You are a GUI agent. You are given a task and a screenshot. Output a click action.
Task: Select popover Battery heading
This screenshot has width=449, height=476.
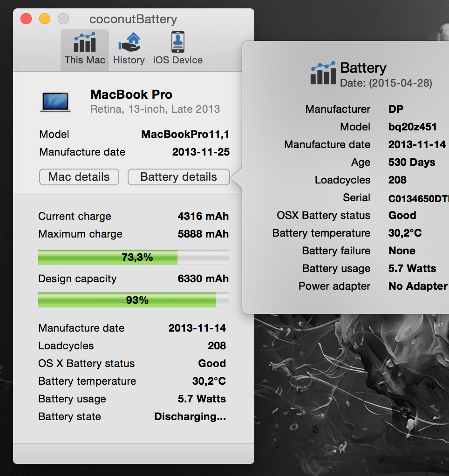coord(363,68)
